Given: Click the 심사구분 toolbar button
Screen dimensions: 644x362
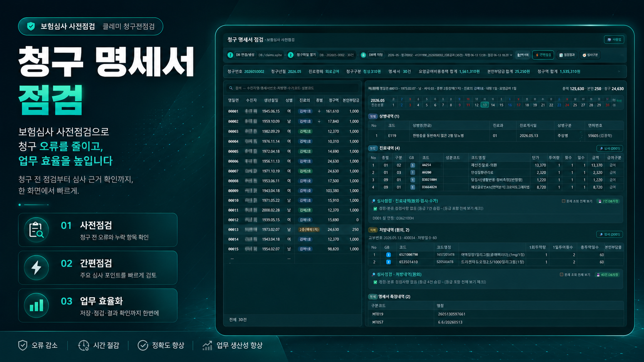Looking at the screenshot, I should pyautogui.click(x=590, y=55).
